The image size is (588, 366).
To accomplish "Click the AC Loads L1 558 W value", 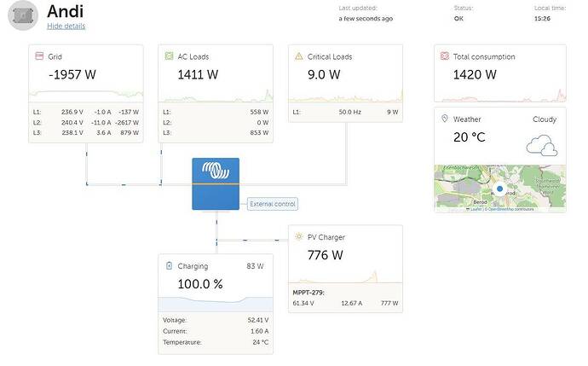I will coord(259,112).
